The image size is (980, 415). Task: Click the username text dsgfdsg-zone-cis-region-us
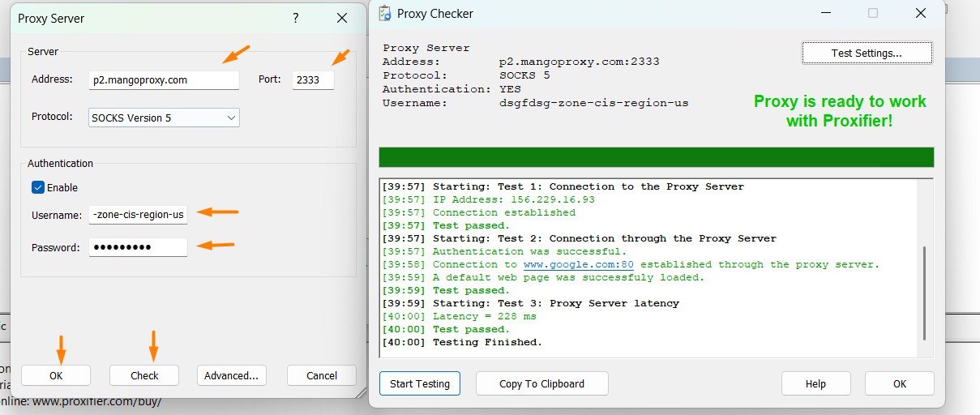tap(594, 103)
